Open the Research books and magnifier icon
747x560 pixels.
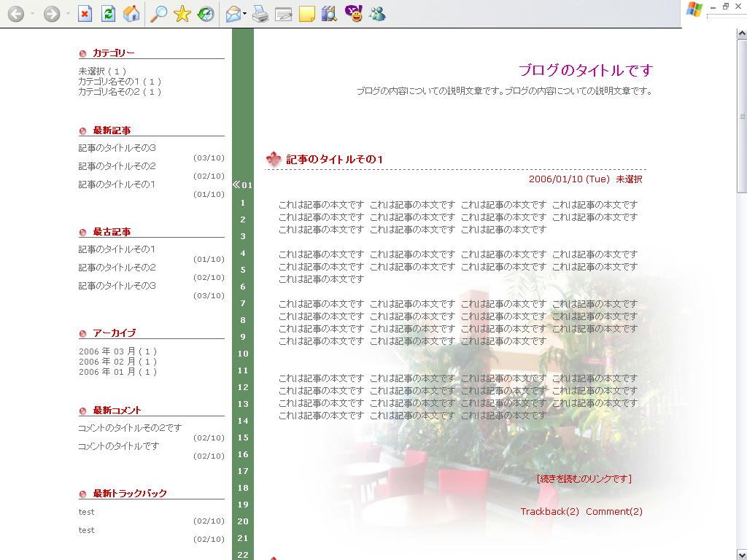(330, 14)
